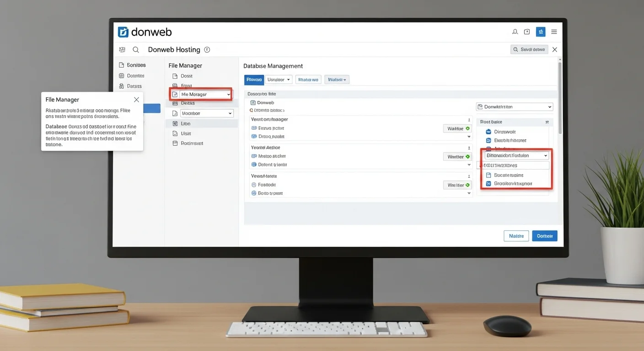Image resolution: width=644 pixels, height=351 pixels.
Task: Click the 'Emrus jtcturt' row icon
Action: (254, 128)
